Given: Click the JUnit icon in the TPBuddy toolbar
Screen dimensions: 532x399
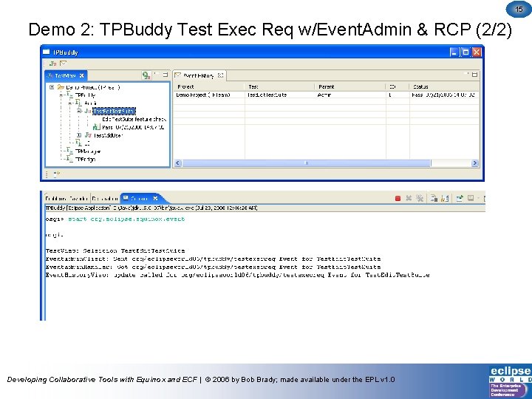Looking at the screenshot, I should click(x=53, y=64).
